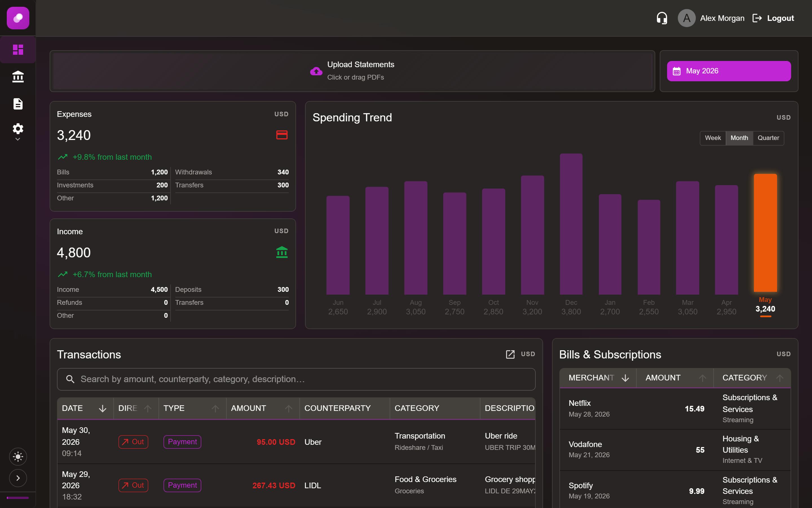This screenshot has width=812, height=508.
Task: Click the headset support icon
Action: tap(662, 18)
